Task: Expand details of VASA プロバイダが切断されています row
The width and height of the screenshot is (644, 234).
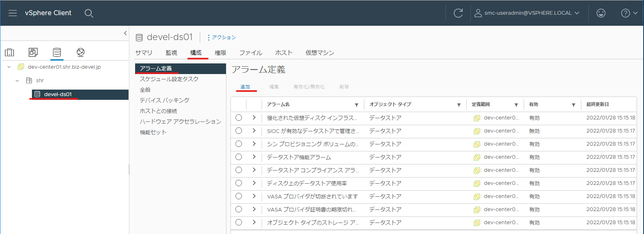Action: tap(254, 196)
